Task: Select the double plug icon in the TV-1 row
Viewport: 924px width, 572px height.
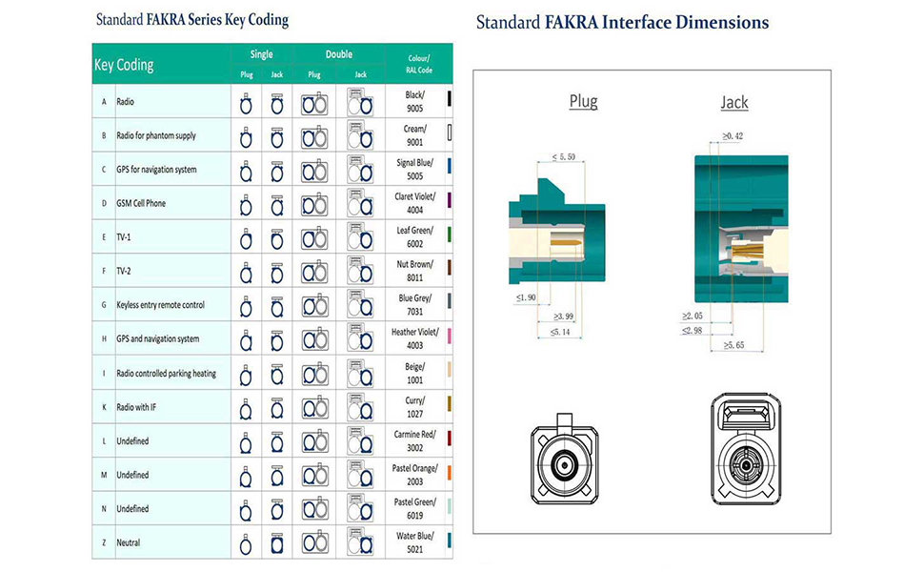Action: pyautogui.click(x=314, y=239)
